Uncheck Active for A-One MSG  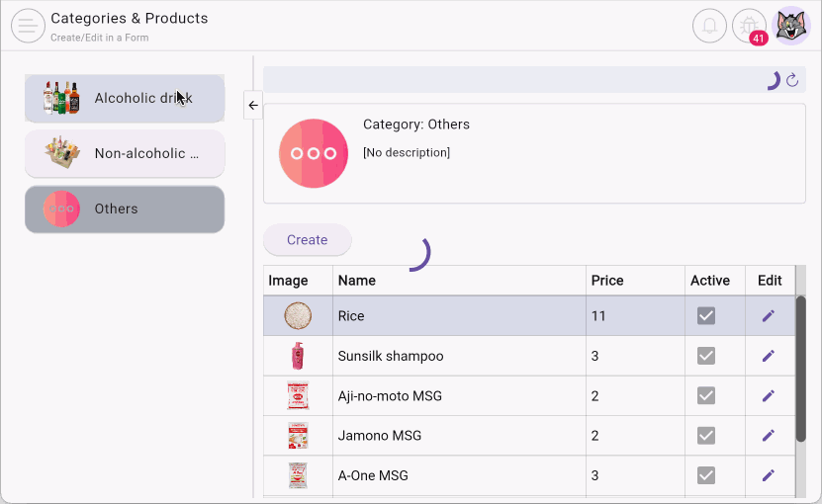(706, 475)
